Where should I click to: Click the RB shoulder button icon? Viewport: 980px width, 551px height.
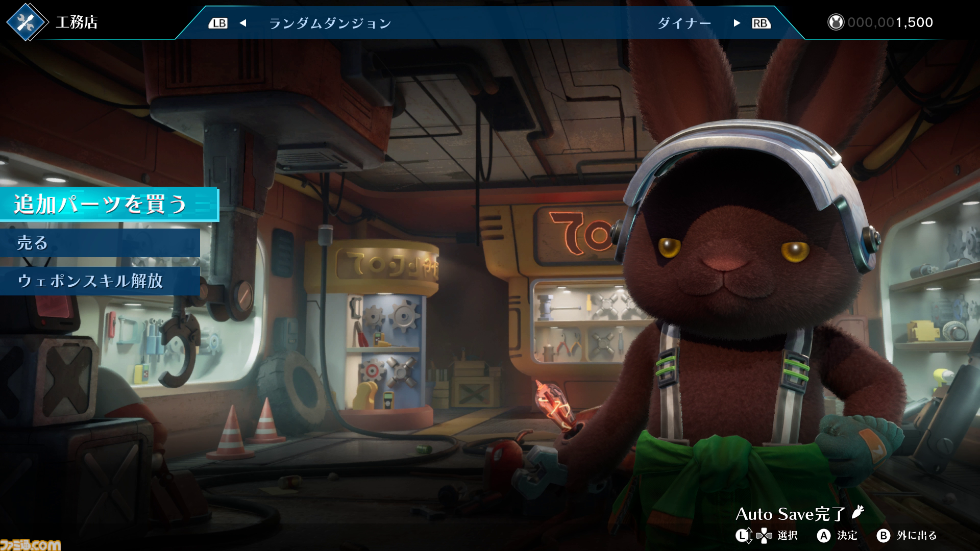[x=761, y=23]
